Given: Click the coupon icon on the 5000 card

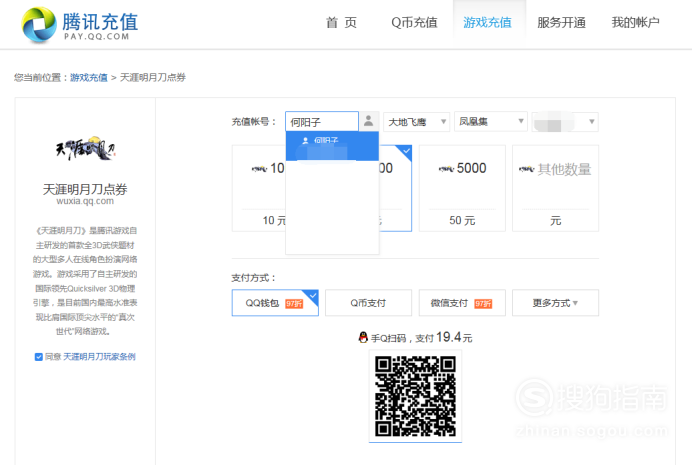Looking at the screenshot, I should [x=446, y=169].
